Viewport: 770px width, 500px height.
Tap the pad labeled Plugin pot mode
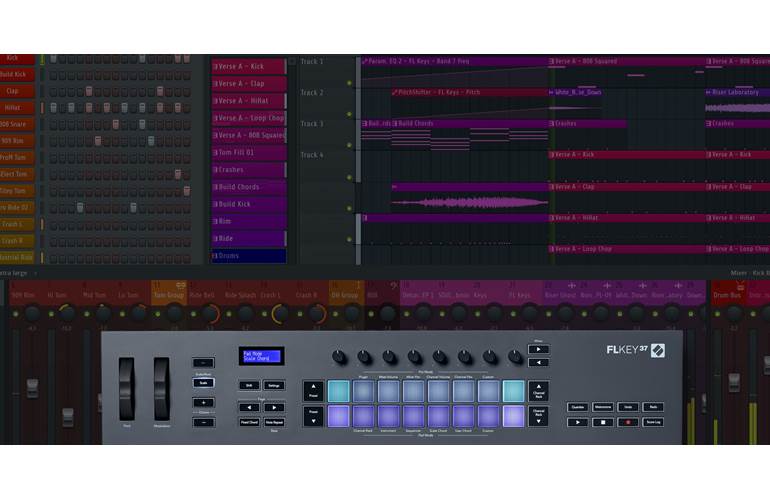click(x=363, y=391)
